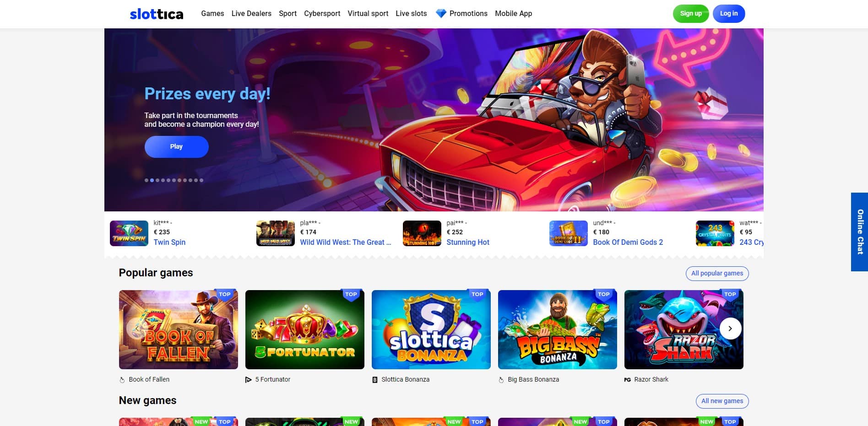This screenshot has width=868, height=426.
Task: Click PG provider icon beside Razor Shark
Action: click(x=628, y=380)
